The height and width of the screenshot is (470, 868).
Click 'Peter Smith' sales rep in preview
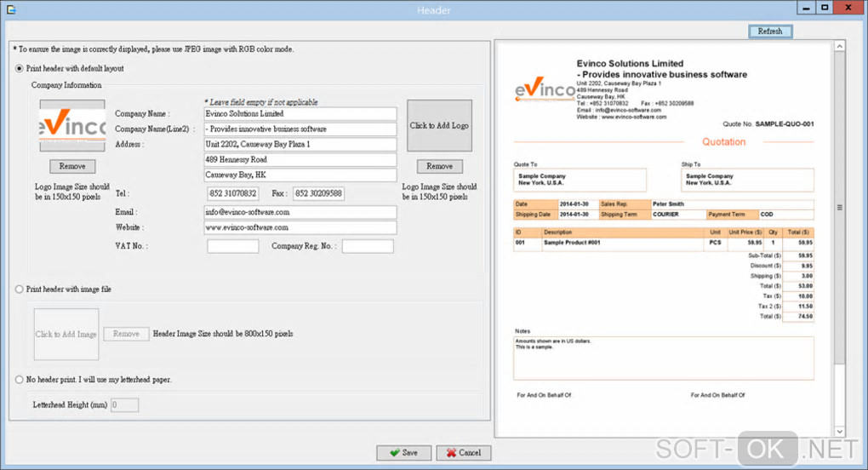click(x=668, y=204)
